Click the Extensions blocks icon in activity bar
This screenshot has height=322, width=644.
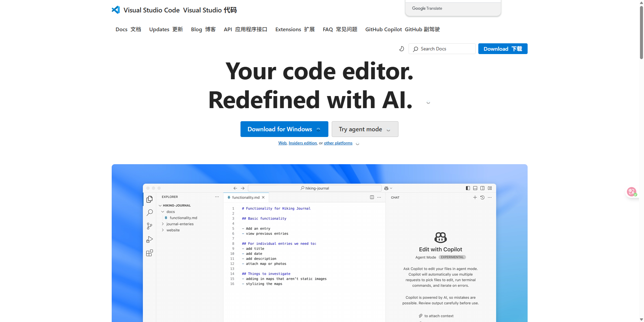pos(150,253)
